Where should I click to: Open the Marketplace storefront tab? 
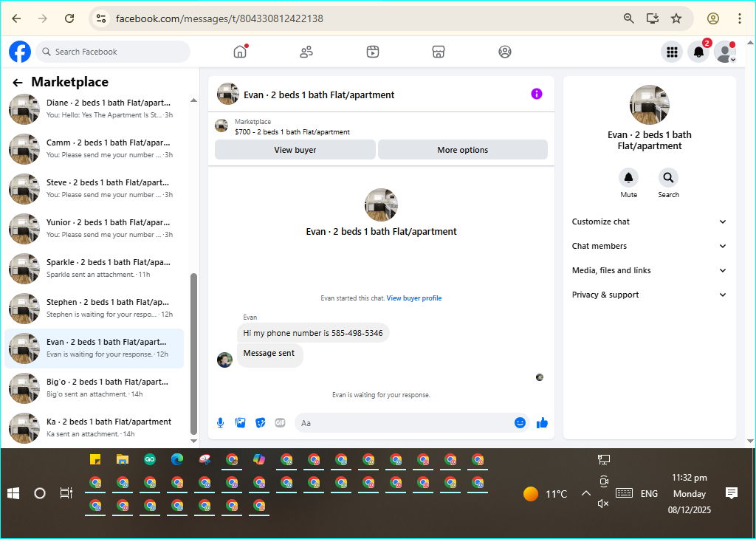click(x=439, y=52)
